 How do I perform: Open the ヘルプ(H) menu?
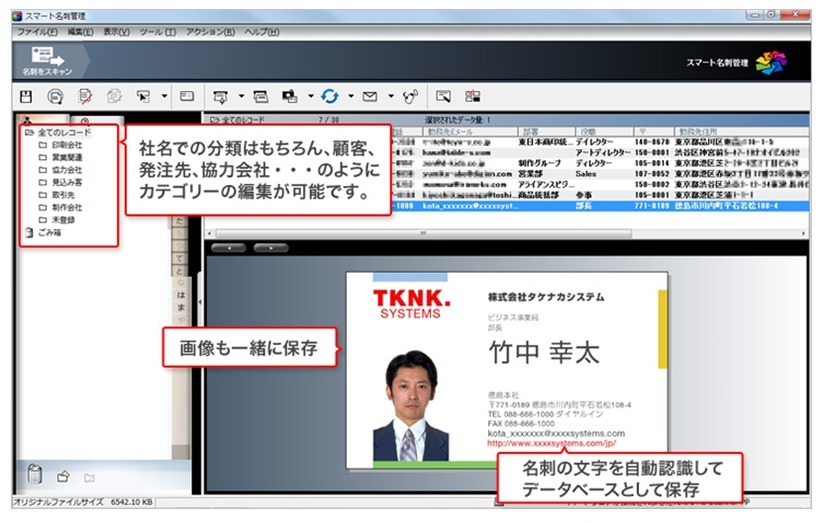[262, 32]
